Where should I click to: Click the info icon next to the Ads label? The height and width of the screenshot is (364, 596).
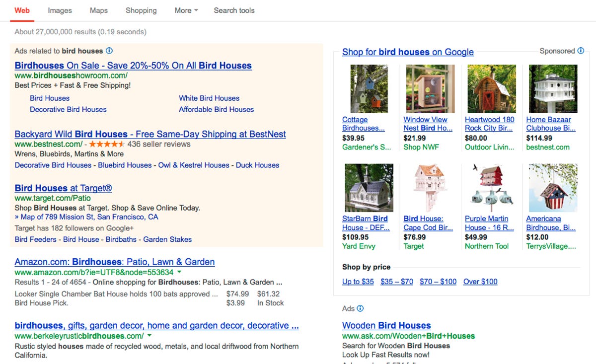click(x=359, y=308)
